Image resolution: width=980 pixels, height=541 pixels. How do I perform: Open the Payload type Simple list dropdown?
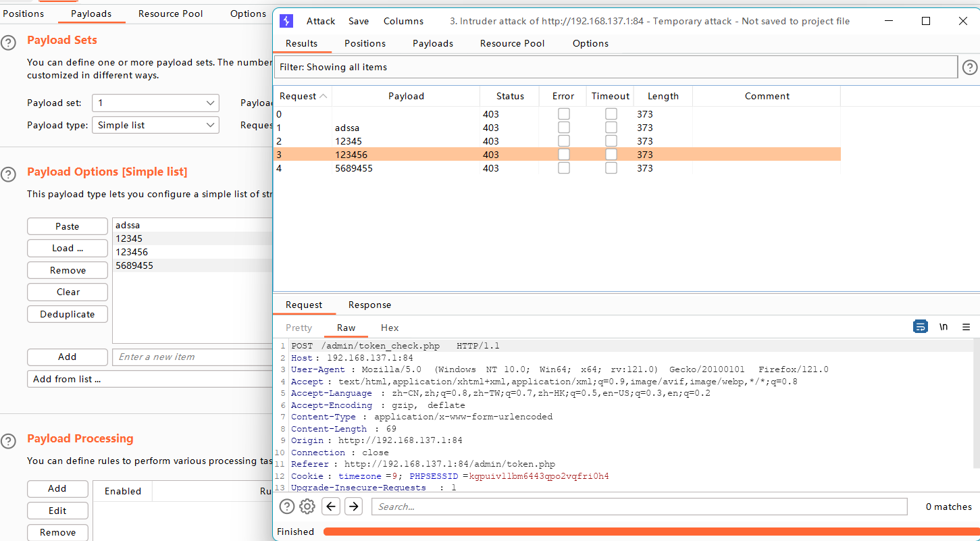155,125
